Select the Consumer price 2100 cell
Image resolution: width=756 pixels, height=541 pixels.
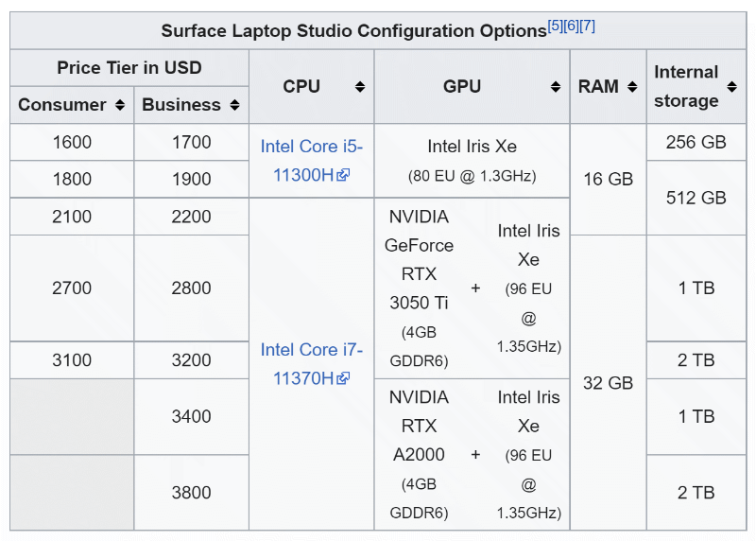pos(72,217)
